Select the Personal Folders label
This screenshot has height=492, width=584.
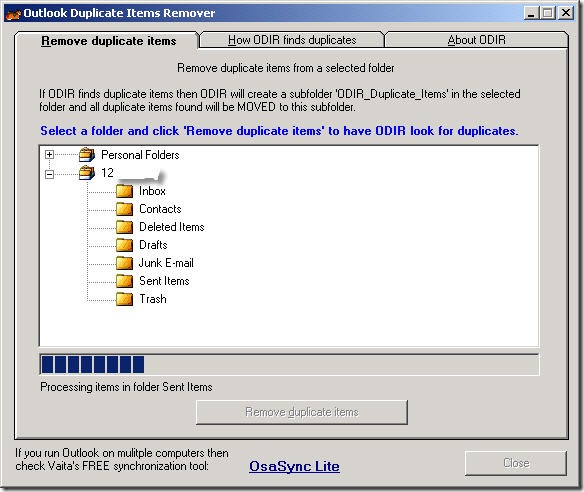tap(140, 155)
